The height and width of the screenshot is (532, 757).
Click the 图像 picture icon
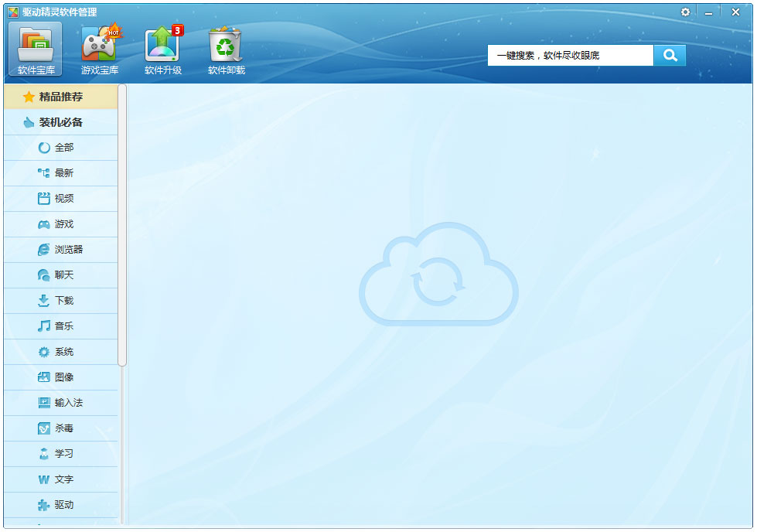coord(44,377)
